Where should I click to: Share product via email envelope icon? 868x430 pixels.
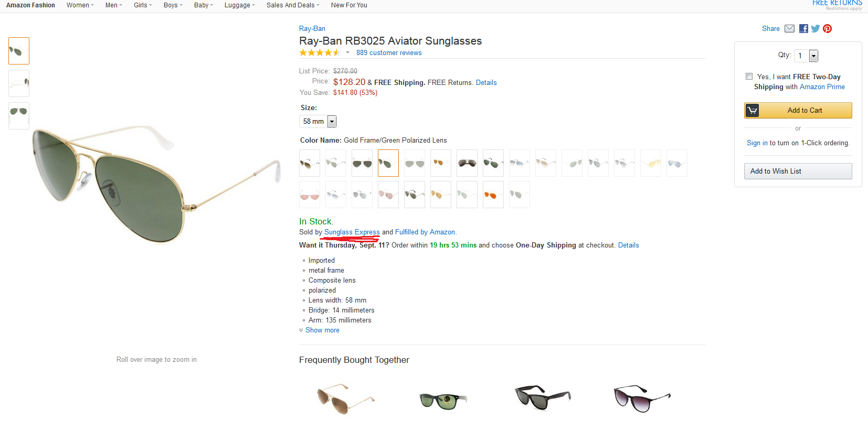click(789, 28)
